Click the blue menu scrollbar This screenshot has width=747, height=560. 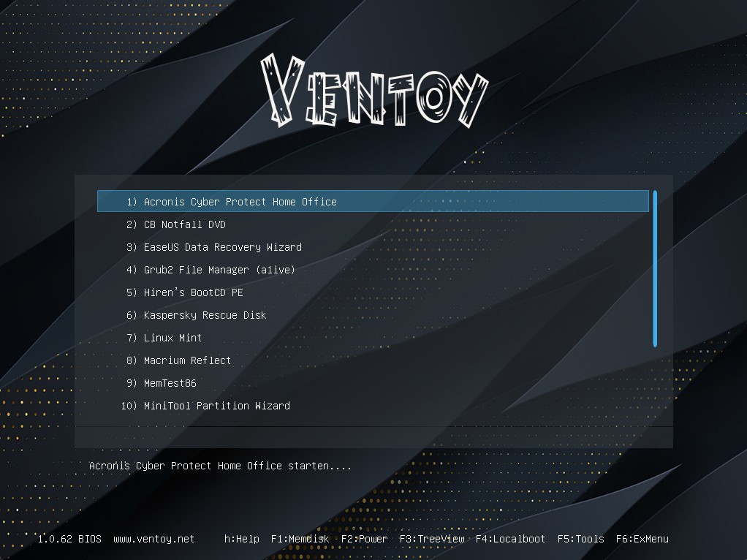click(x=655, y=268)
